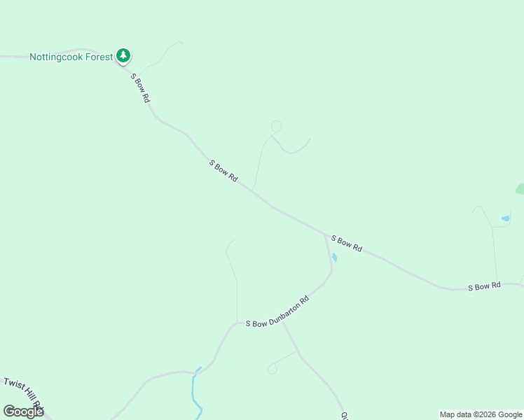Open the Map data ©2026 Google attribution

tap(481, 414)
